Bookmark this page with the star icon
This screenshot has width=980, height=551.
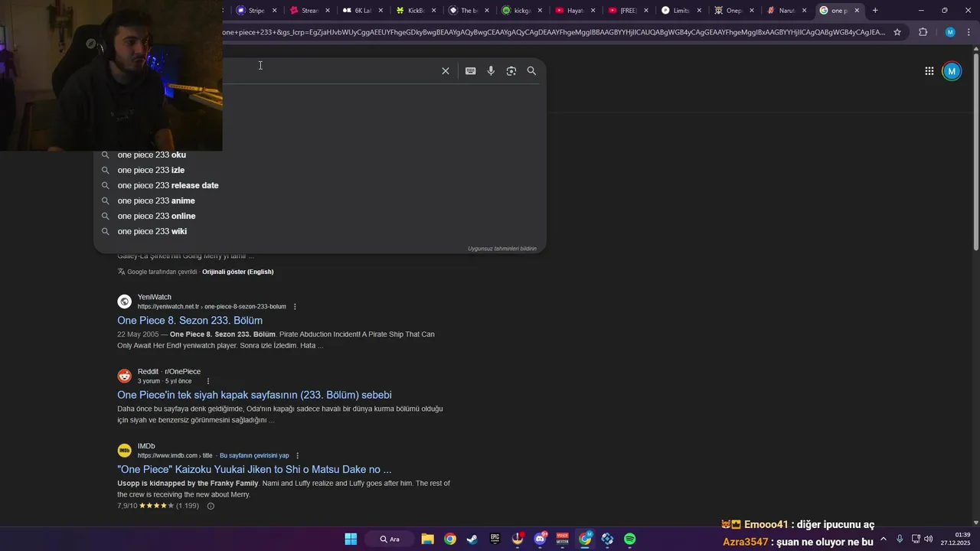897,32
